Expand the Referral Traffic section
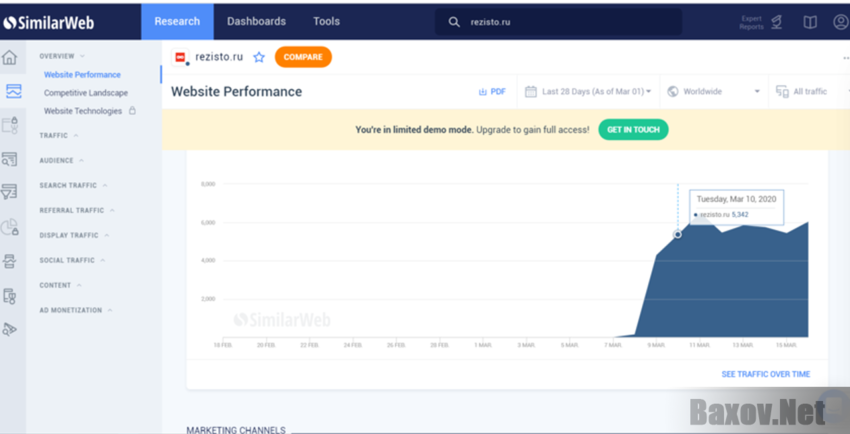Viewport: 850px width, 434px height. [x=77, y=210]
